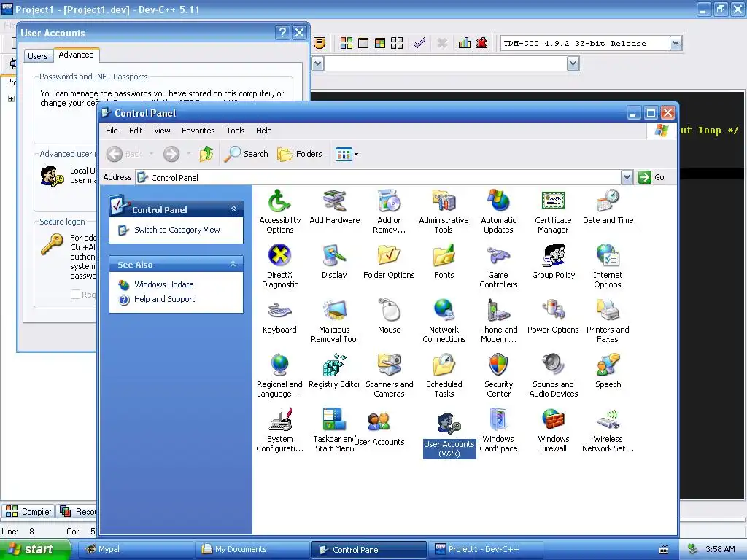Open Game Controllers icon

(x=498, y=266)
